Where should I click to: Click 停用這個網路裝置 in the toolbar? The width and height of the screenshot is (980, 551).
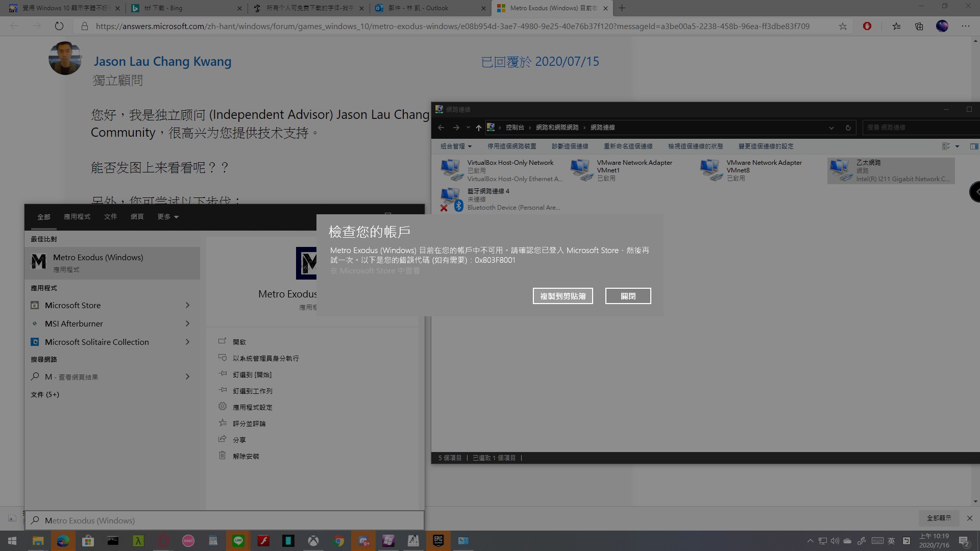point(511,146)
